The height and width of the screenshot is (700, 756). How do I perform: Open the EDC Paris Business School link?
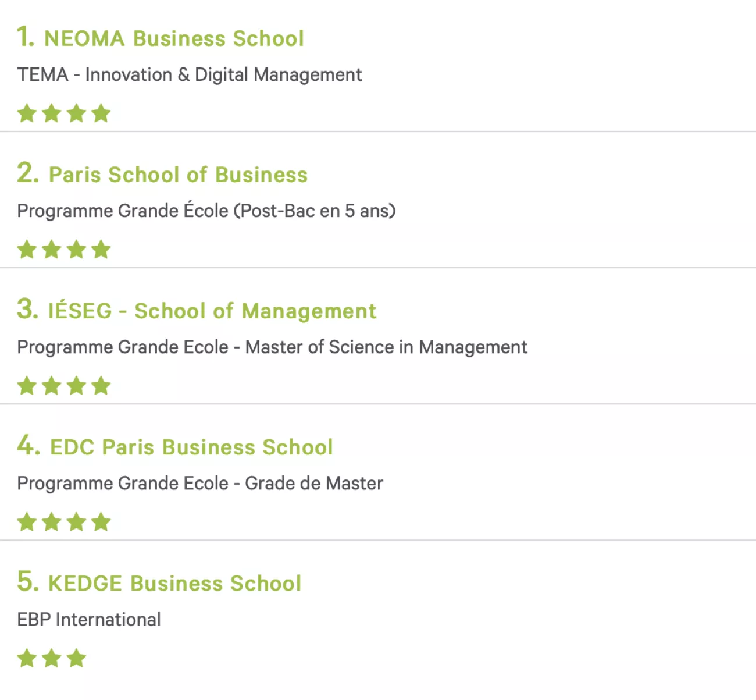191,447
